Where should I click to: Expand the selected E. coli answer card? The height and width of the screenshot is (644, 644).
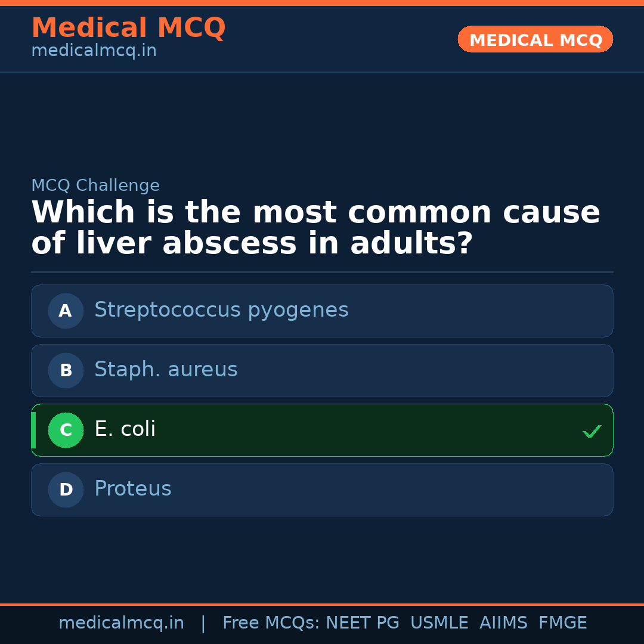click(x=322, y=430)
